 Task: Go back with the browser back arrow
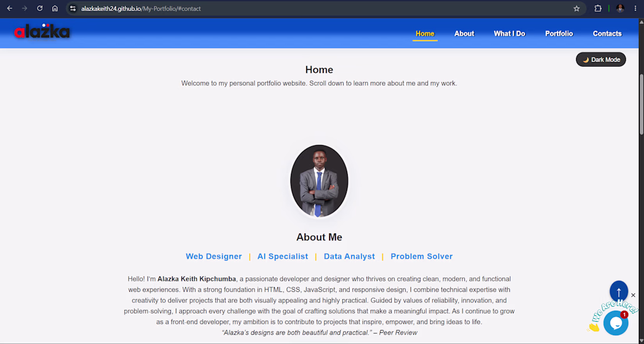point(9,8)
